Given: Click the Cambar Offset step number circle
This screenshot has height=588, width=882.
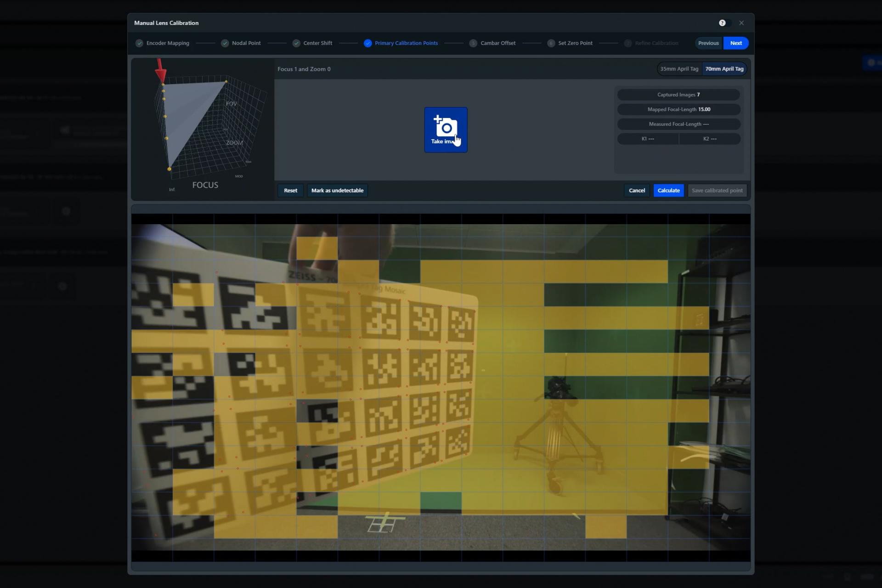Looking at the screenshot, I should [473, 43].
